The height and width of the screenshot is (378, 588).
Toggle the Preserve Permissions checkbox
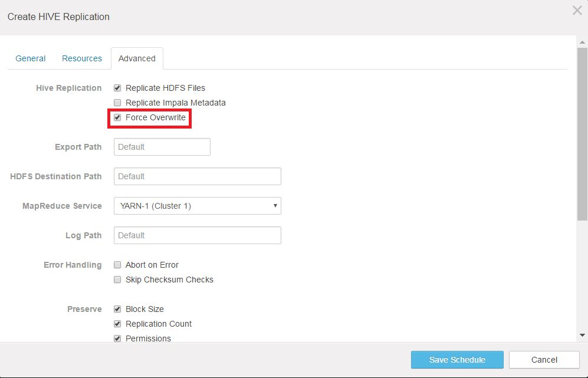[x=117, y=338]
